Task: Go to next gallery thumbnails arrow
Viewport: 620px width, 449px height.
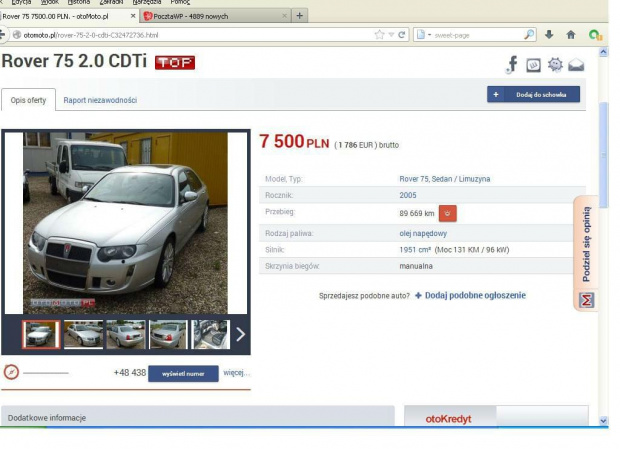Action: click(240, 334)
